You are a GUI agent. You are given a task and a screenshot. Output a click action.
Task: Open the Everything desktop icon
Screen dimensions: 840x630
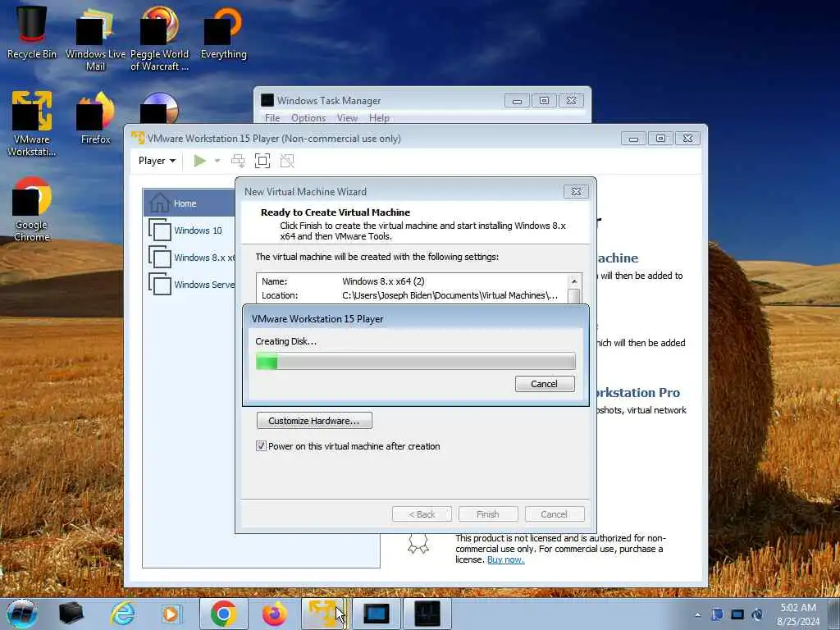pyautogui.click(x=223, y=32)
